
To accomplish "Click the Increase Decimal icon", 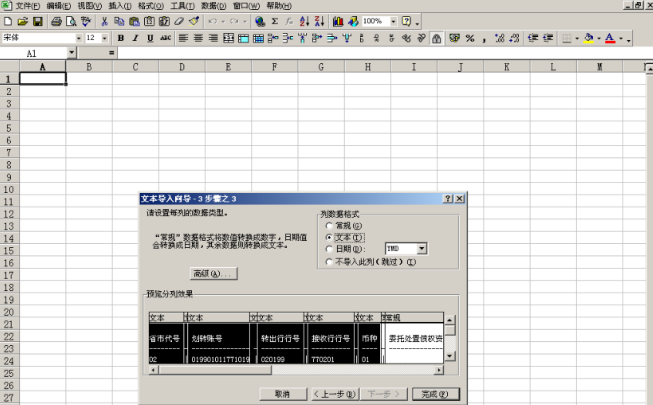I will 499,38.
